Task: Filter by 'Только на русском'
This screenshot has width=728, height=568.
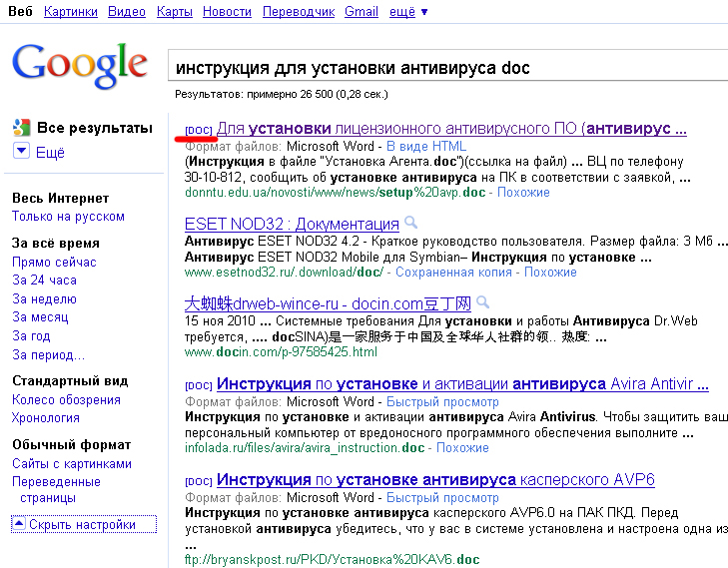Action: click(x=68, y=217)
